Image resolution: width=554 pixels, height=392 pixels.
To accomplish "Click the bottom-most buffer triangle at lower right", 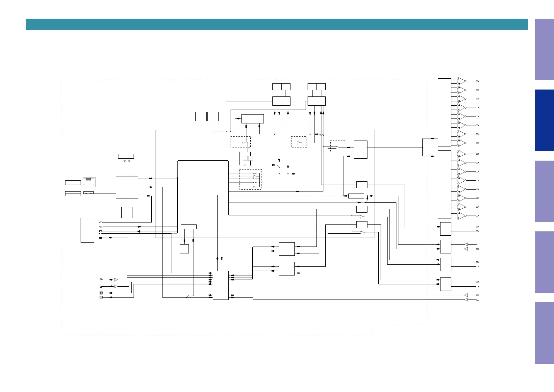I will pyautogui.click(x=466, y=300).
